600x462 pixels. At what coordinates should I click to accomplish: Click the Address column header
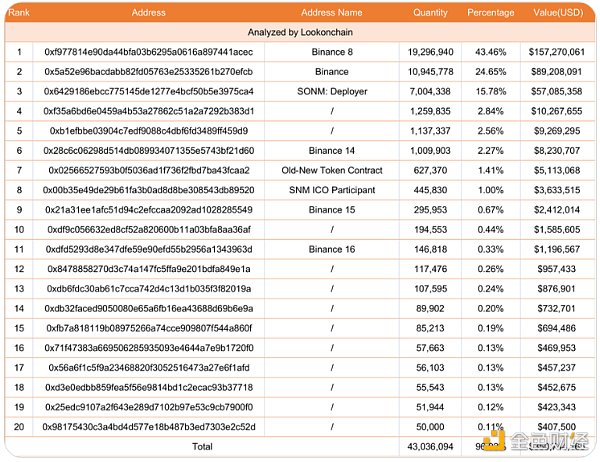click(148, 14)
